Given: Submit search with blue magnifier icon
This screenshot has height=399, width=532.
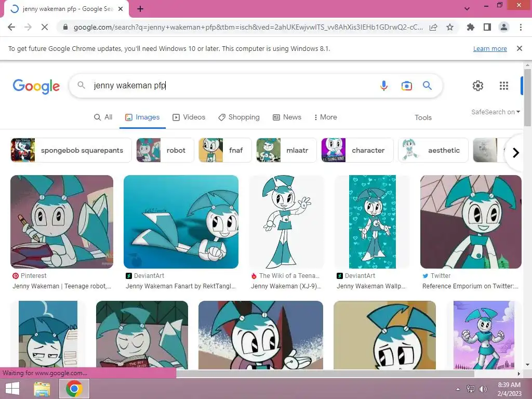Looking at the screenshot, I should (x=427, y=86).
